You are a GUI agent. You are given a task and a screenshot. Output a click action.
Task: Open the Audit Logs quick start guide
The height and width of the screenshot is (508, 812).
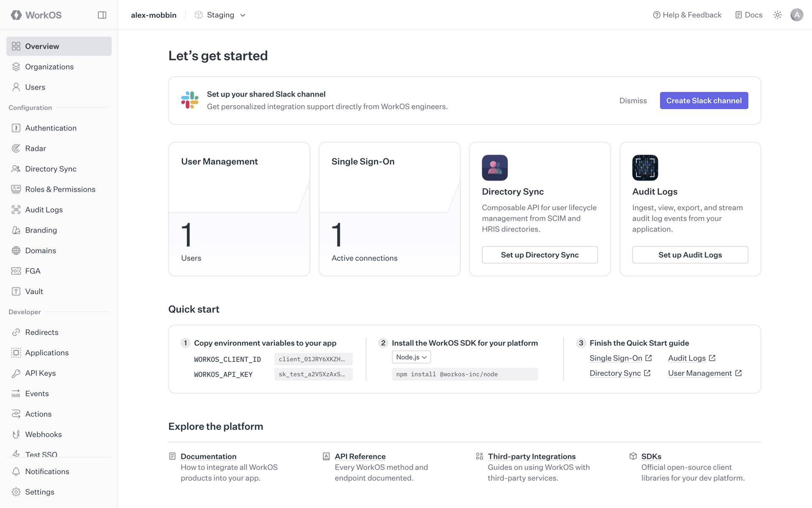click(x=691, y=358)
